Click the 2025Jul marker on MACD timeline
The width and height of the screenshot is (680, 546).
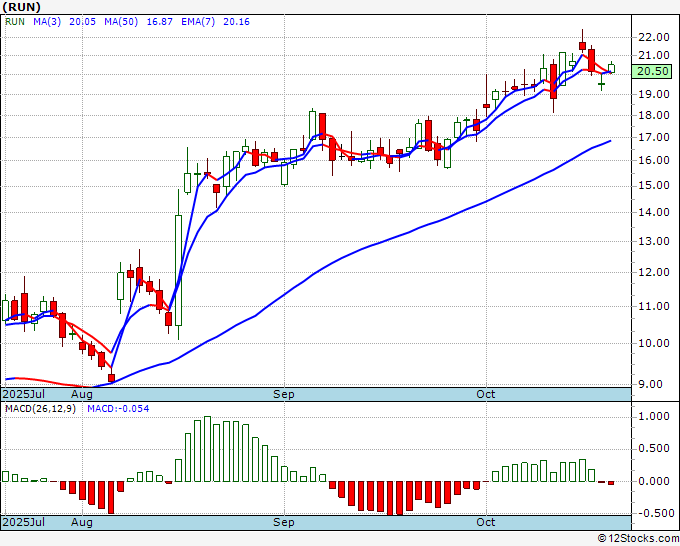[24, 522]
